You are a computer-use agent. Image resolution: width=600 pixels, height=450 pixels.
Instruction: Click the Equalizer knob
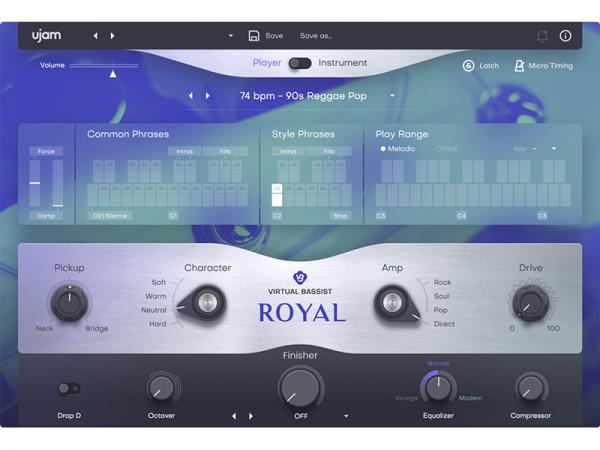click(439, 388)
